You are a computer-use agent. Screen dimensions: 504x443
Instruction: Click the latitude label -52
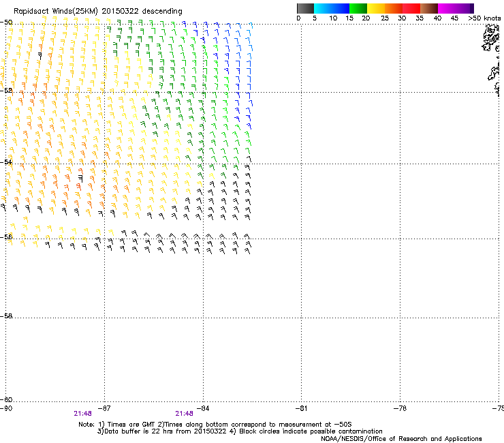[x=6, y=91]
